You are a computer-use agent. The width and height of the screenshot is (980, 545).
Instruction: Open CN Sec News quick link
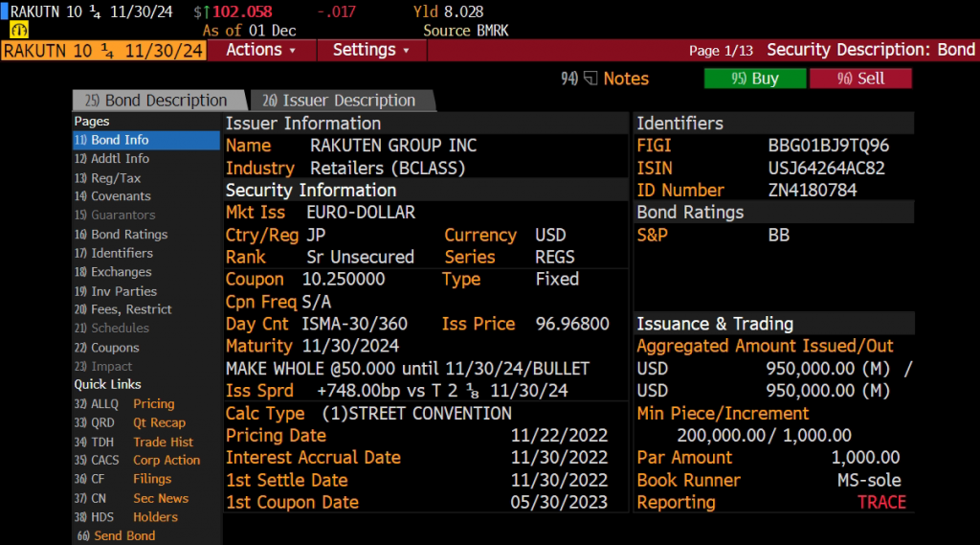click(x=131, y=499)
